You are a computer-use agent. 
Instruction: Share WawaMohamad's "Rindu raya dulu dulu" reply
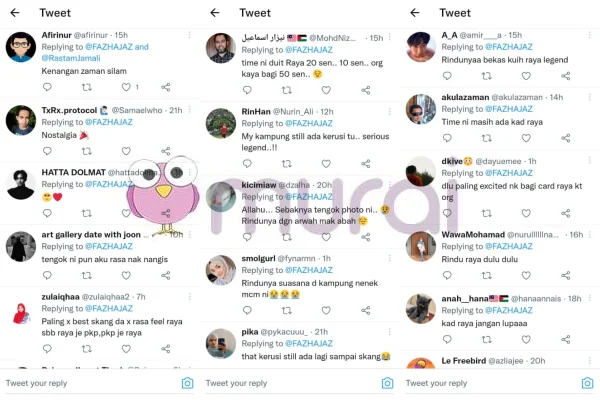pyautogui.click(x=566, y=275)
